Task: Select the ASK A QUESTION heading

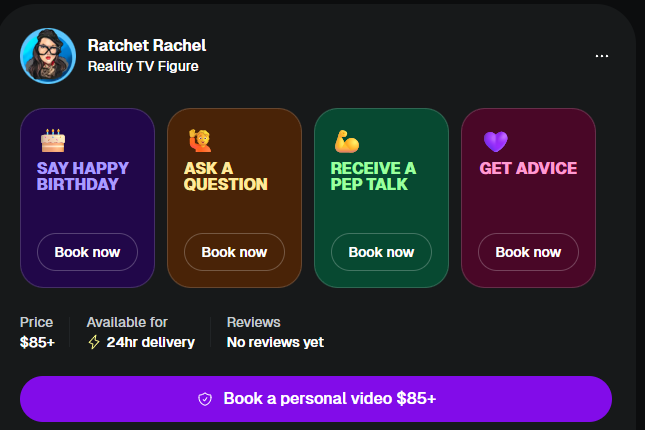Action: point(226,176)
